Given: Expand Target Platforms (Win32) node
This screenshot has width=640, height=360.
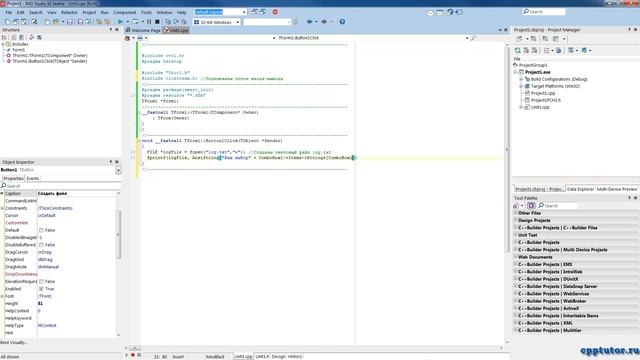Looking at the screenshot, I should coord(521,86).
